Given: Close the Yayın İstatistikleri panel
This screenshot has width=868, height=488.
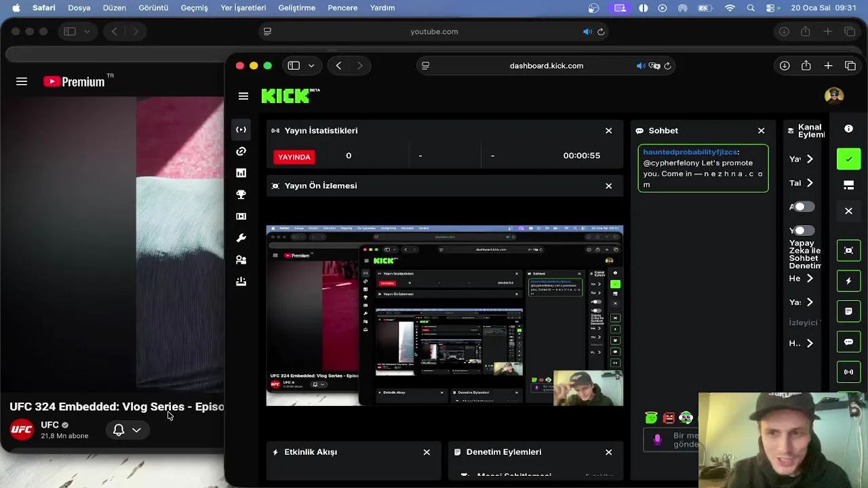Looking at the screenshot, I should pos(608,131).
